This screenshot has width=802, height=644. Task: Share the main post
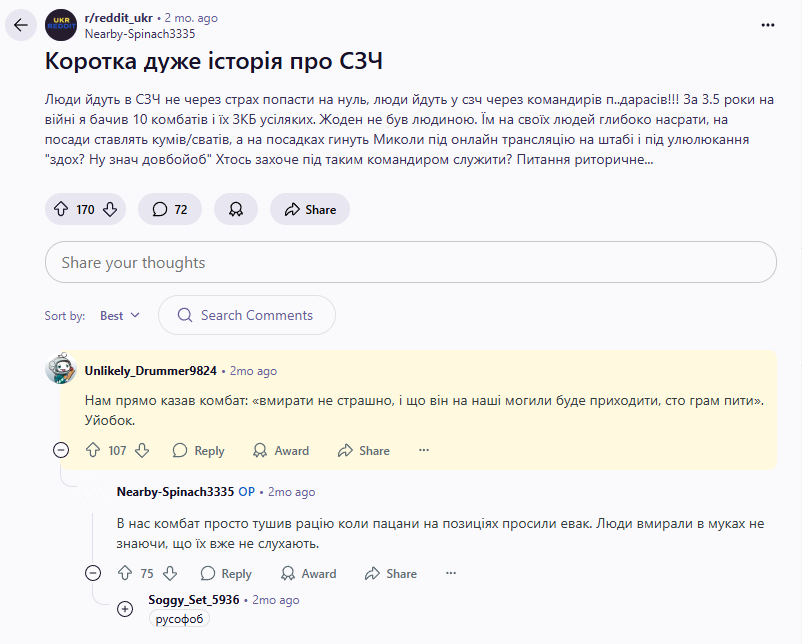310,209
